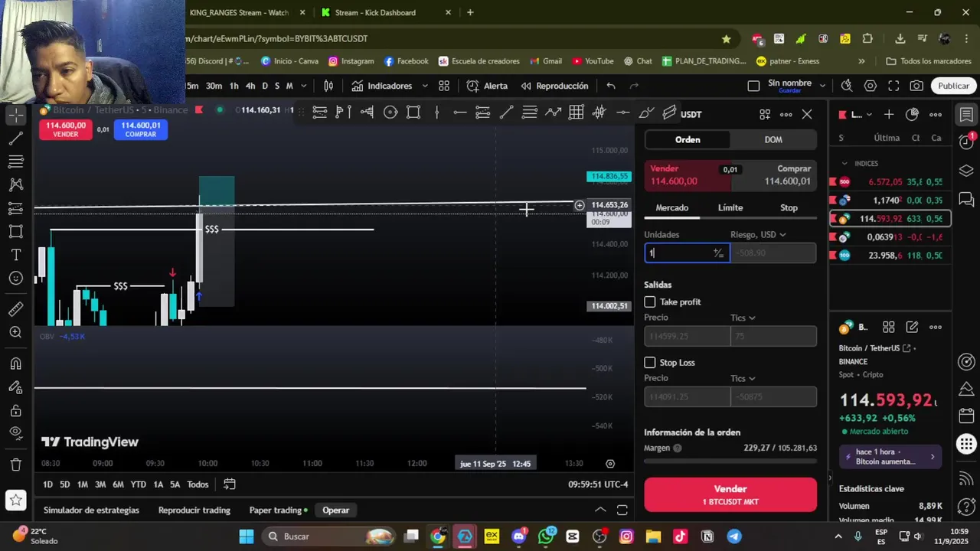The width and height of the screenshot is (980, 551).
Task: Start Reproducción replay mode
Action: pos(554,86)
